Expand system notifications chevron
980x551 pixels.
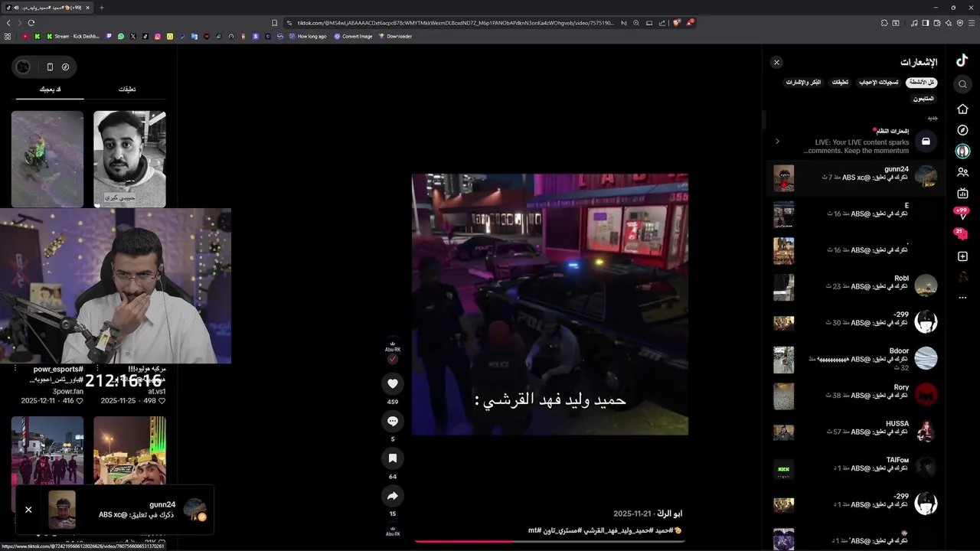tap(777, 141)
